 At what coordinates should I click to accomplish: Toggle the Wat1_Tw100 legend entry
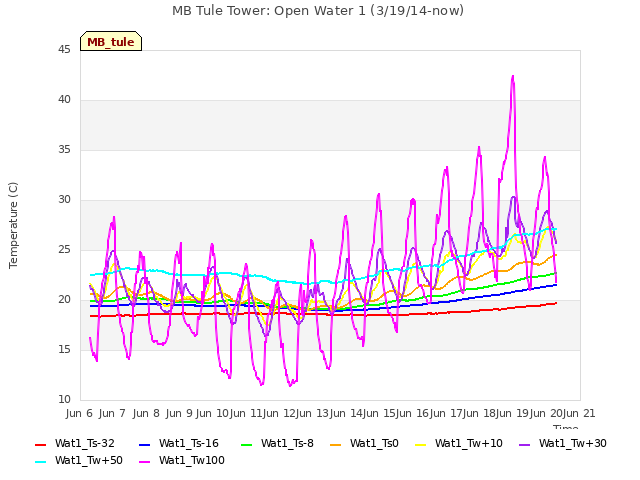(182, 461)
